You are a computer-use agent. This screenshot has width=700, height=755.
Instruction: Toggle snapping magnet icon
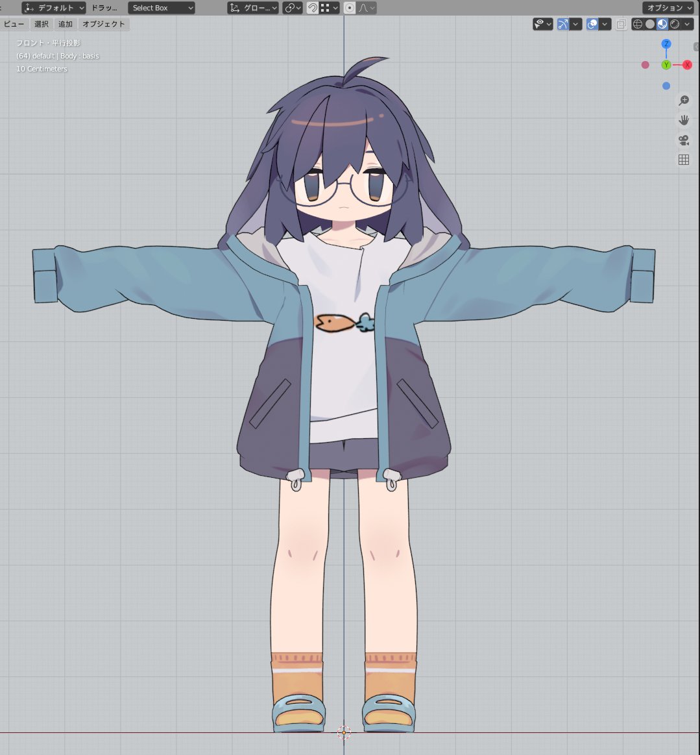pos(312,8)
